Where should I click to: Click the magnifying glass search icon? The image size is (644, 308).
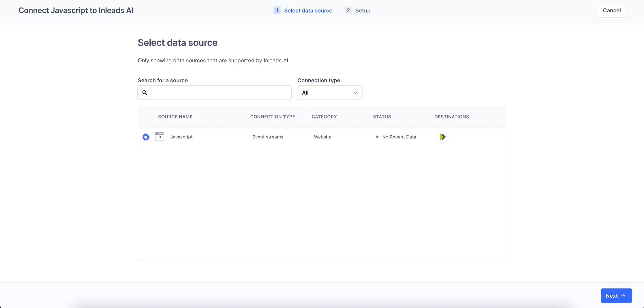point(145,93)
